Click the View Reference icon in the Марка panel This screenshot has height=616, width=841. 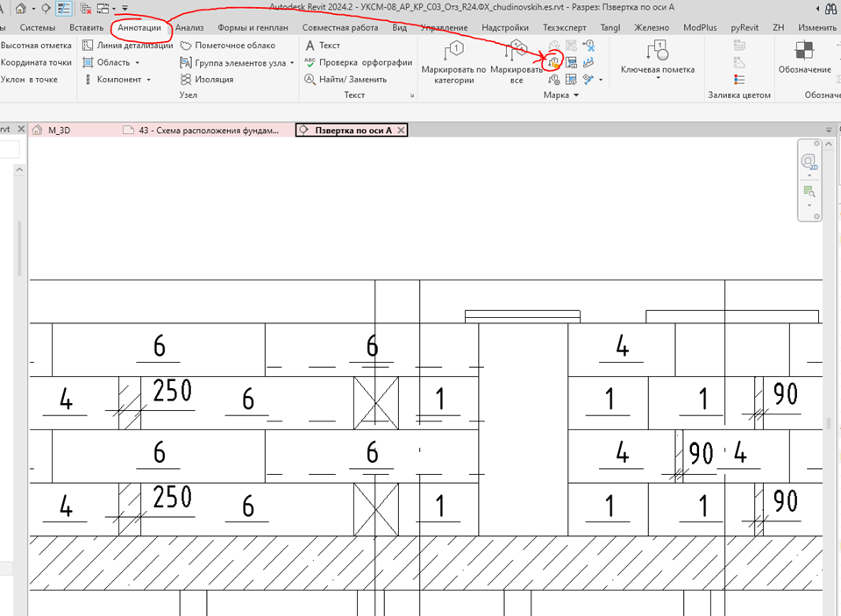pos(588,46)
